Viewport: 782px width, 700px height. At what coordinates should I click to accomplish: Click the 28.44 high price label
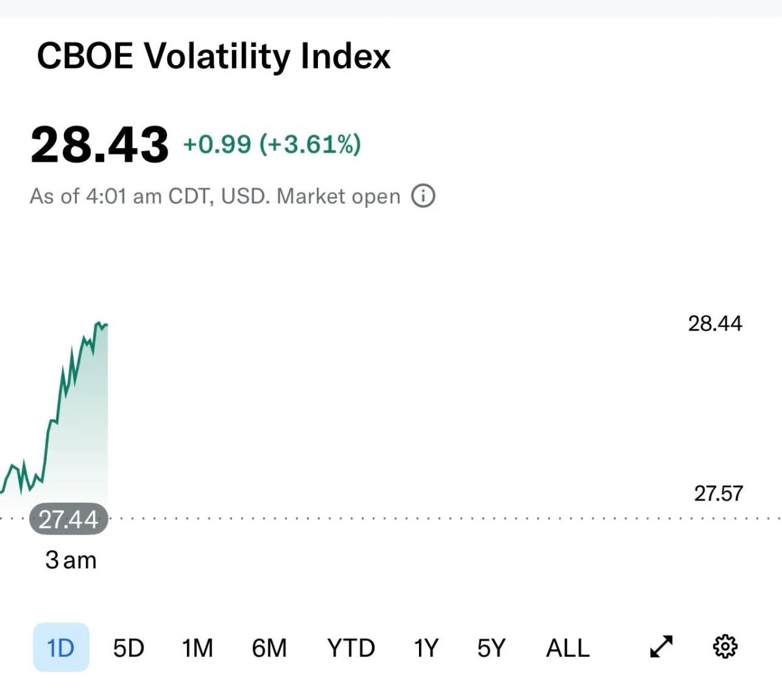pos(714,323)
